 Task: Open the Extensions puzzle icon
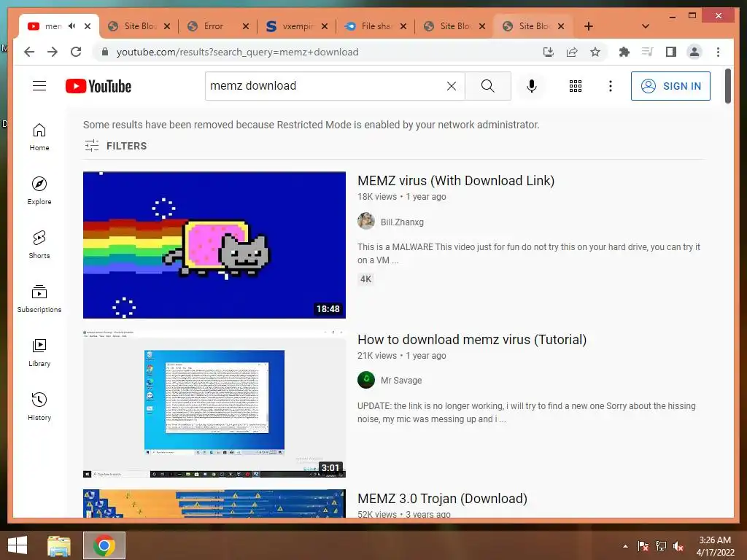(x=624, y=52)
